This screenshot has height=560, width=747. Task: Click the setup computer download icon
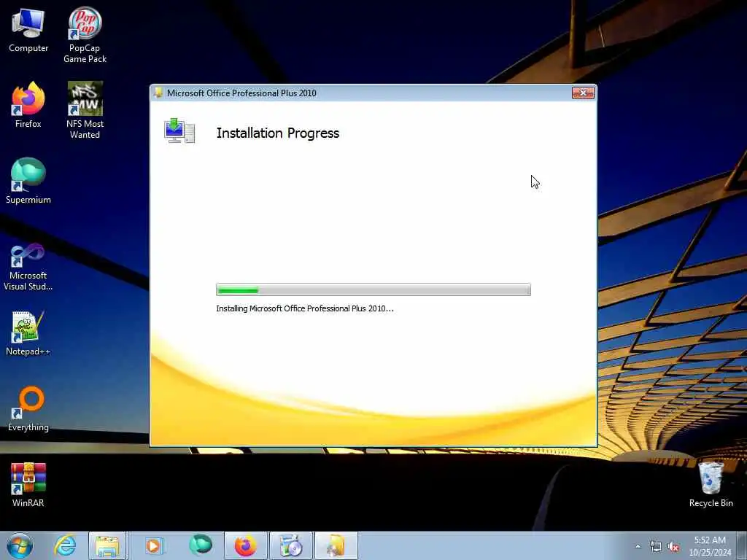(x=179, y=131)
